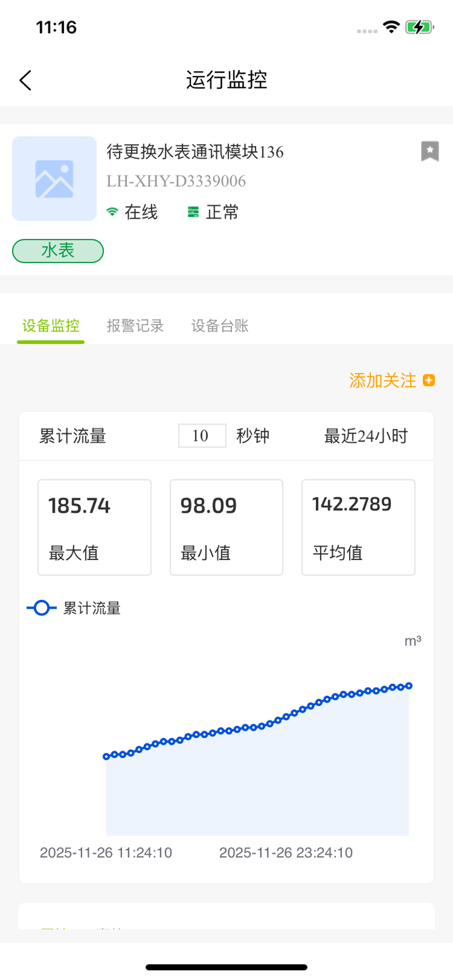This screenshot has height=980, width=453.
Task: Tap the 添加关注 link
Action: point(383,380)
